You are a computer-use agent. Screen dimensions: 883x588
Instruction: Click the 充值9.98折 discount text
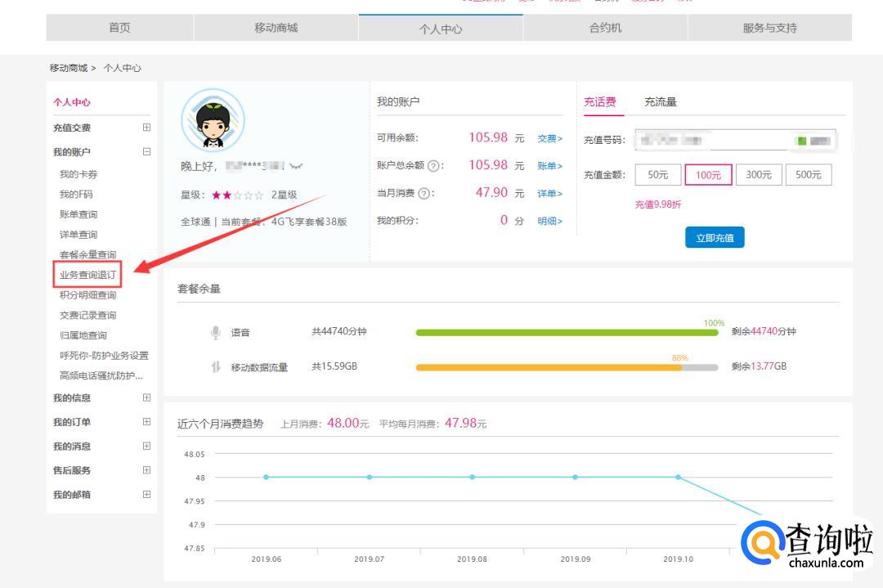click(658, 204)
